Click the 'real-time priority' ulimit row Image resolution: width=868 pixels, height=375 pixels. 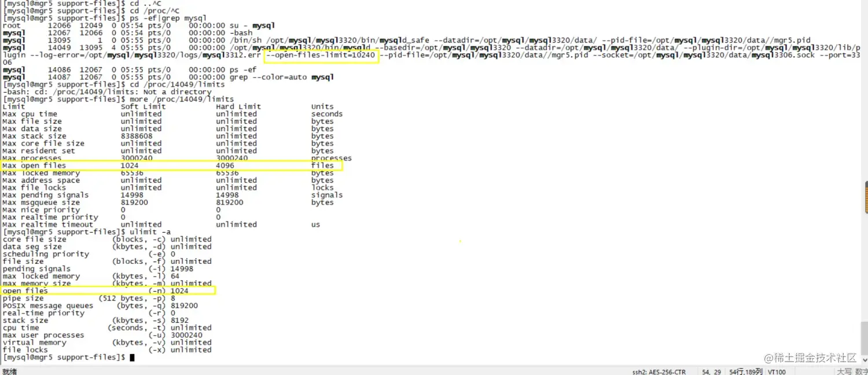(89, 313)
